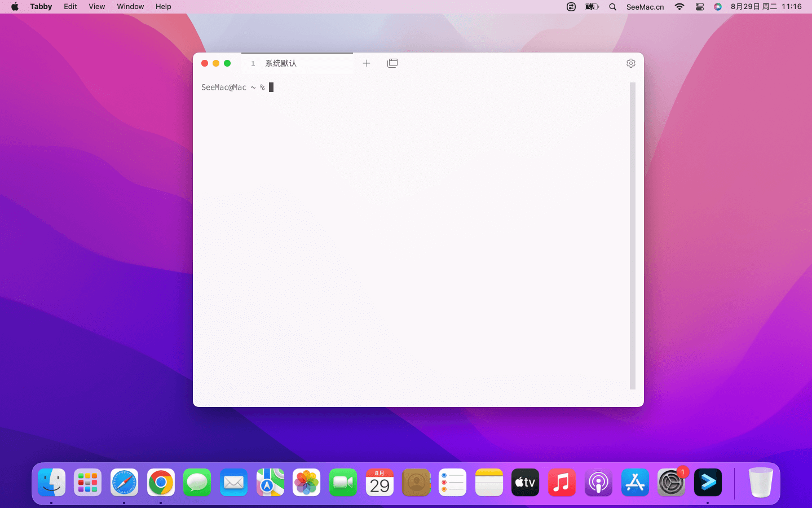The width and height of the screenshot is (812, 508).
Task: Open Siri from menu bar
Action: pos(718,7)
